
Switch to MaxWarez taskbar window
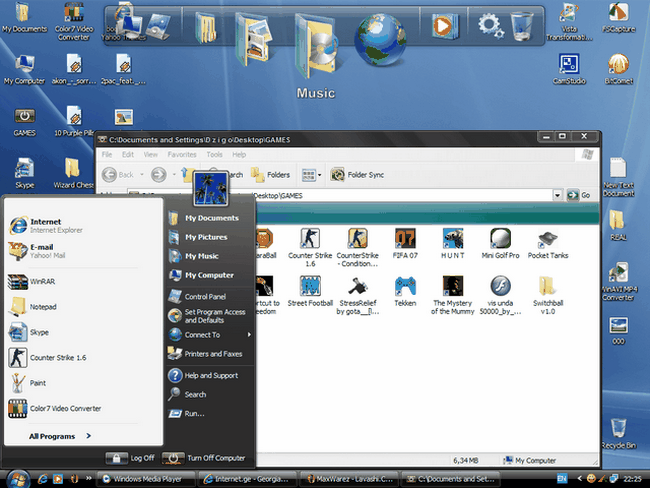(x=349, y=479)
